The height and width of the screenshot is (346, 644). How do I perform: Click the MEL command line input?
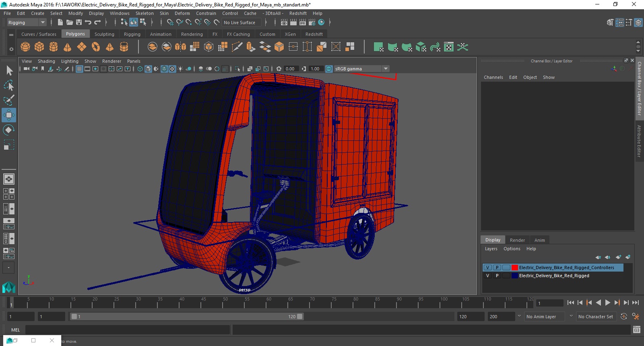coord(128,330)
